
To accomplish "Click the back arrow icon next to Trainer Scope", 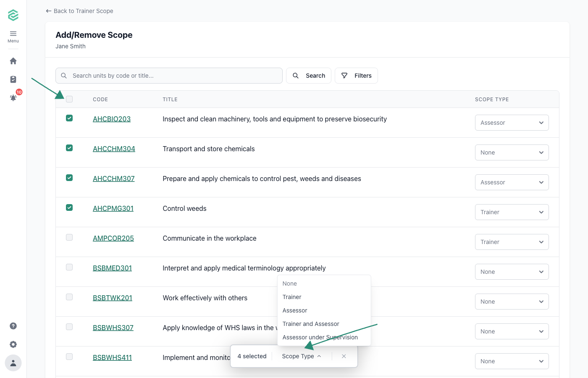I will coord(49,11).
